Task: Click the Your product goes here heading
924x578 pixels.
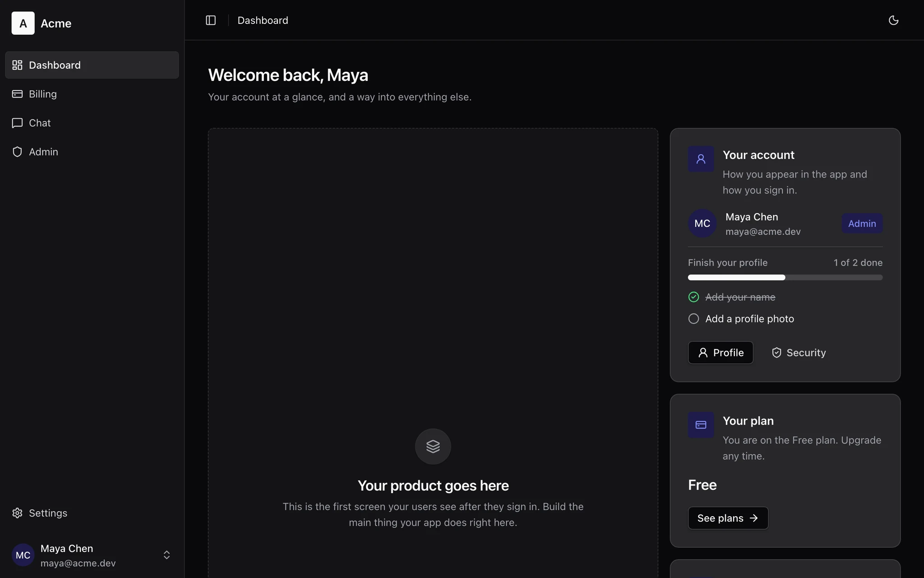Action: (x=433, y=485)
